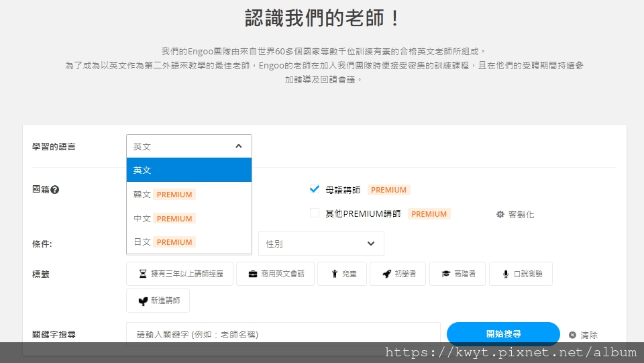Open the 性別 dropdown
Screen dimensions: 644x363
pos(321,244)
